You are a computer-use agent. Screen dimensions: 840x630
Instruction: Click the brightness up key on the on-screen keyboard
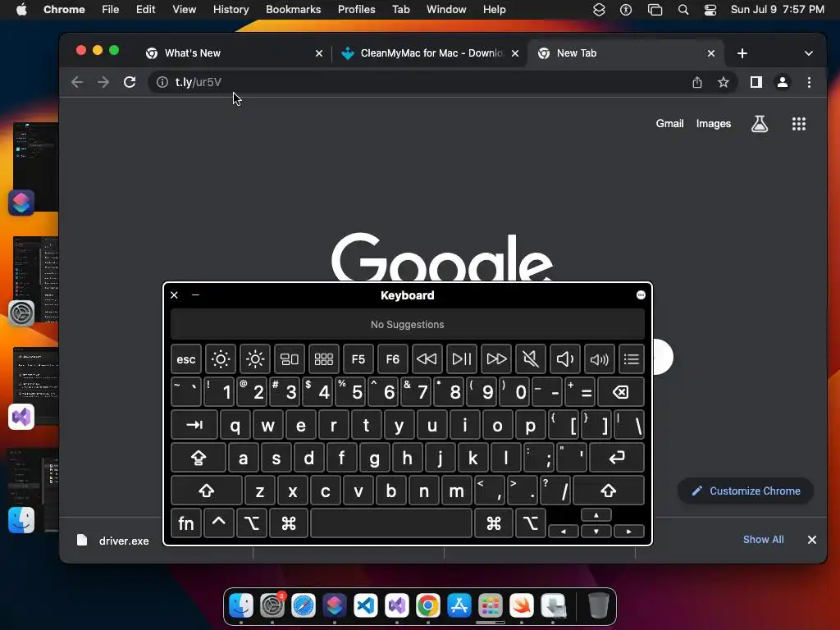click(255, 359)
